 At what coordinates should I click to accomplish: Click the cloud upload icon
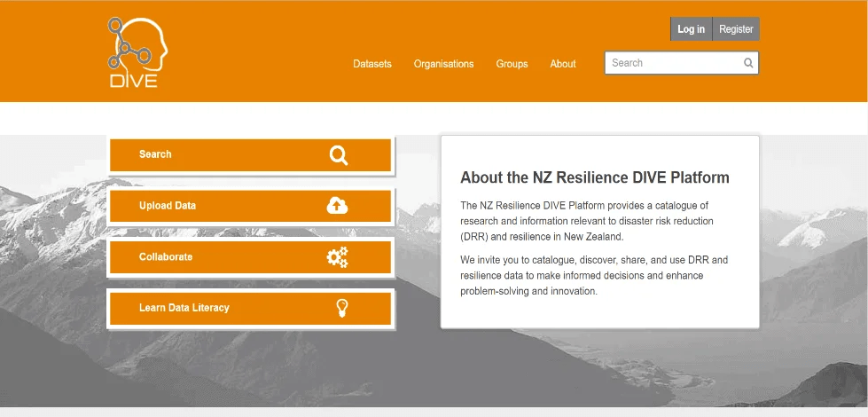coord(337,206)
